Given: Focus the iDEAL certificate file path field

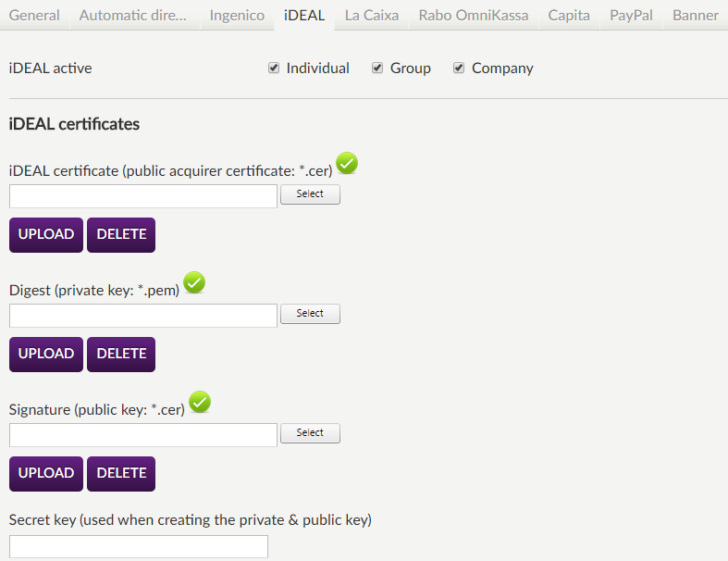Looking at the screenshot, I should pos(143,196).
